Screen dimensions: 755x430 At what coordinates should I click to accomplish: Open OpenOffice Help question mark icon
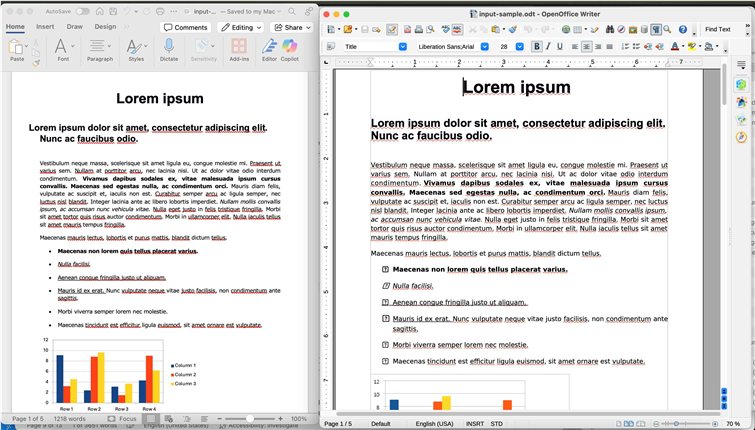point(683,30)
